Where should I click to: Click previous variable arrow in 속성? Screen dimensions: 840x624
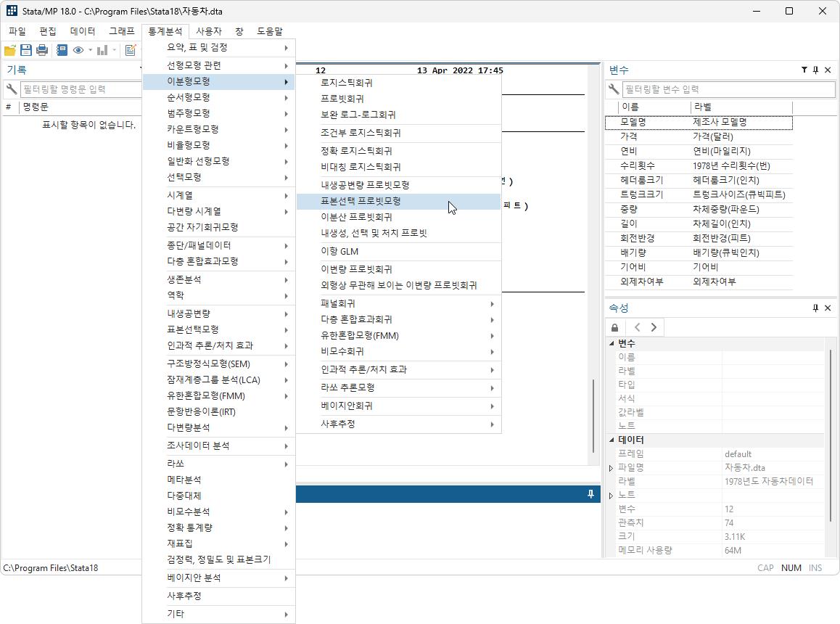[x=637, y=327]
